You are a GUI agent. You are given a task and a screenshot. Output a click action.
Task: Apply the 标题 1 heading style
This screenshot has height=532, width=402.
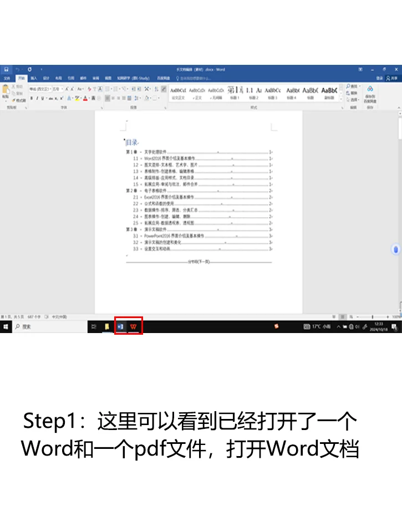click(x=235, y=93)
